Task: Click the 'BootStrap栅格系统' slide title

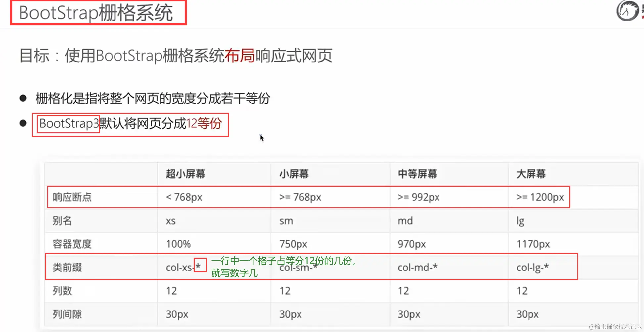Action: pos(96,13)
